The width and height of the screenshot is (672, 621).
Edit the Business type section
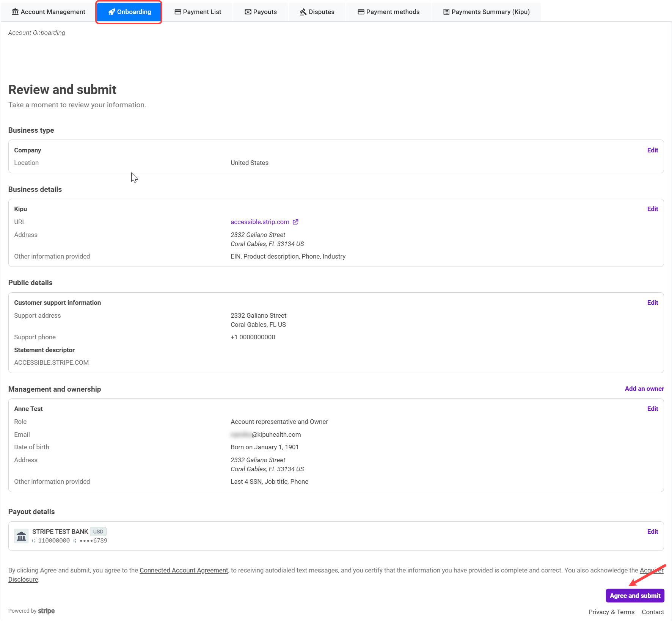(x=652, y=150)
